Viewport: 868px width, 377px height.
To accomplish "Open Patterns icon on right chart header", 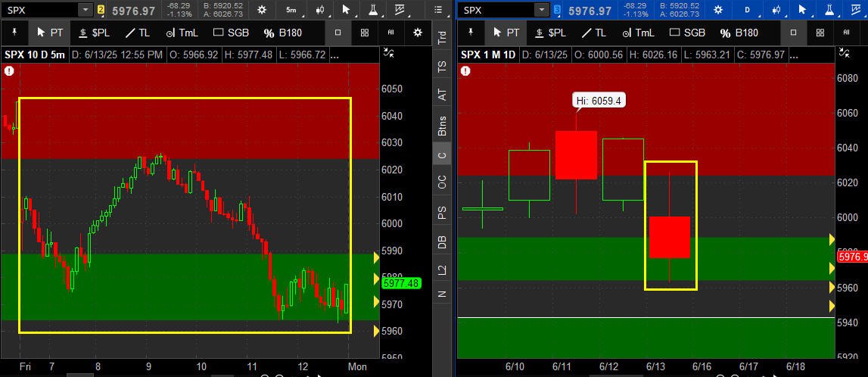I will pos(857,9).
